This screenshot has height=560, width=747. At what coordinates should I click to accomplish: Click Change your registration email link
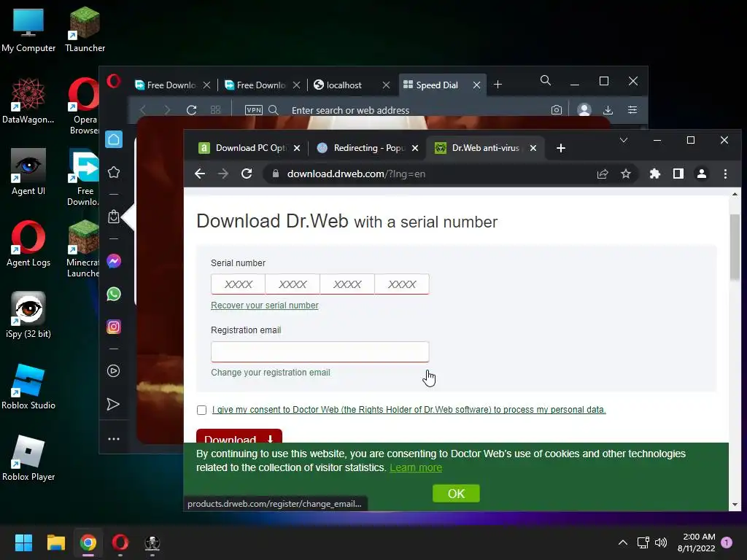[x=271, y=373]
